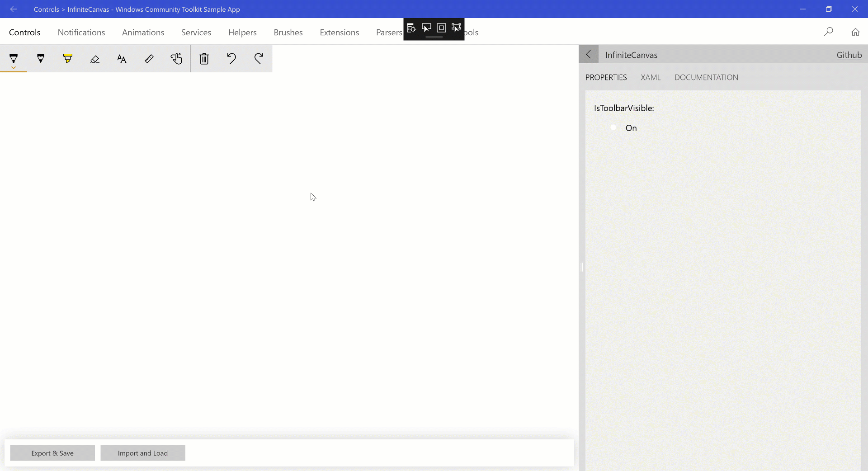Click Track Focused Element debug icon
This screenshot has width=868, height=471.
coord(456,28)
